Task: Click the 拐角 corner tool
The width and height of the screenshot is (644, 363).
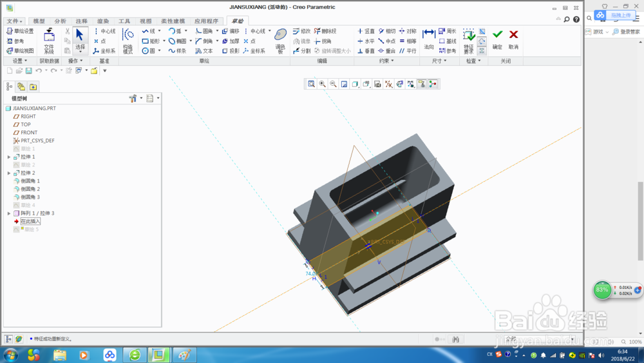Action: (x=323, y=41)
